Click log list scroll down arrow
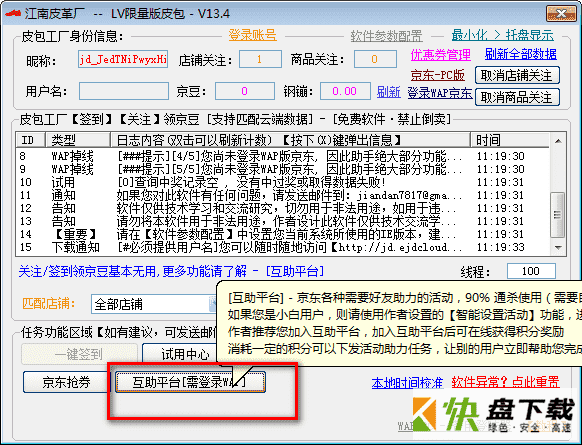Viewport: 582px width, 445px height. [x=558, y=247]
